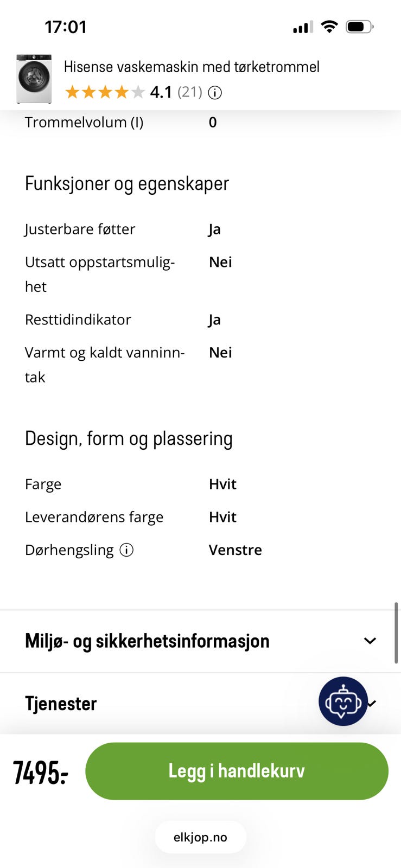Screen dimensions: 401x868
Task: Tap the Funksjoner og egenskaper heading
Action: [127, 183]
